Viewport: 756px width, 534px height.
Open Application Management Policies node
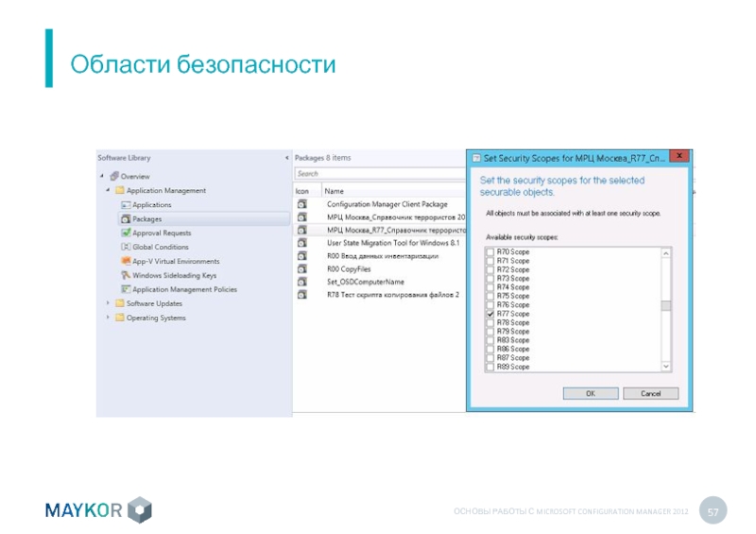tap(184, 289)
